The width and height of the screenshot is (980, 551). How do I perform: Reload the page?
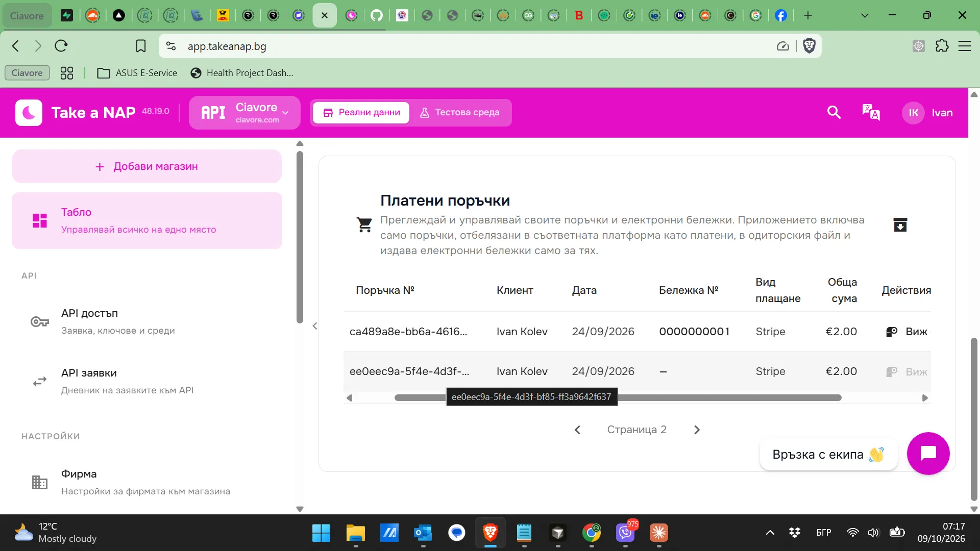click(x=61, y=46)
